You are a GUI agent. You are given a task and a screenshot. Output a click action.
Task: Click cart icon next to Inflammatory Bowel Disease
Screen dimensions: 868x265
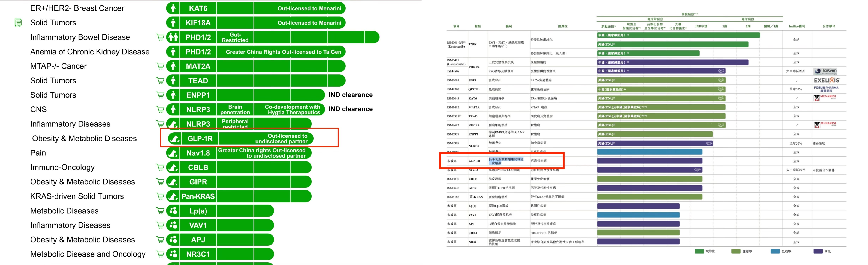coord(160,37)
